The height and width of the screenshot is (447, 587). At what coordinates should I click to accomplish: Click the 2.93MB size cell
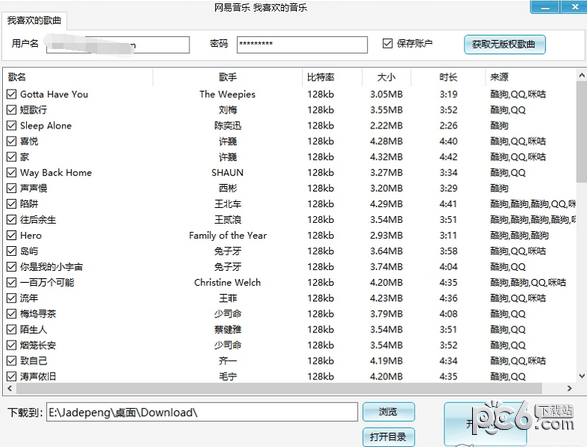click(x=386, y=235)
